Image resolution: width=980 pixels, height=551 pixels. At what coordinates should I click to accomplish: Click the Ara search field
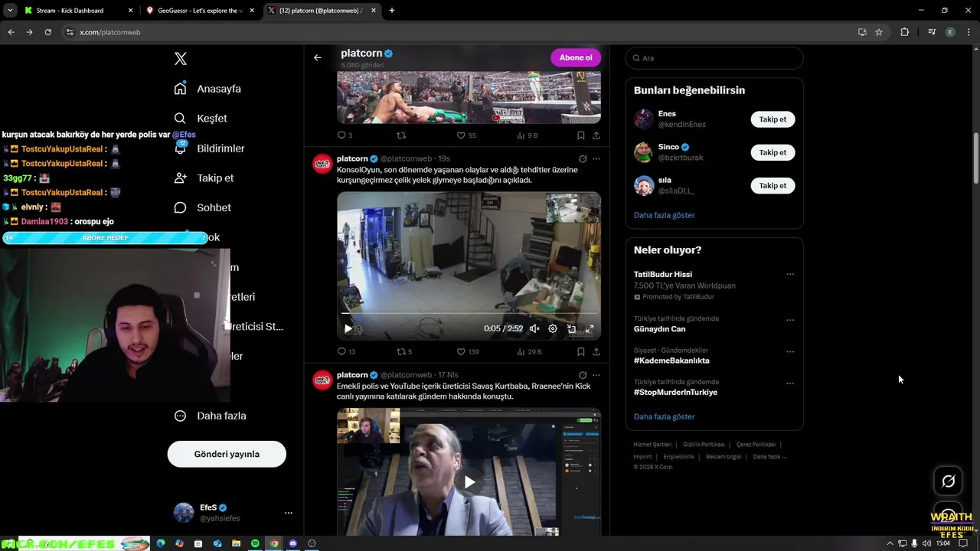[714, 58]
